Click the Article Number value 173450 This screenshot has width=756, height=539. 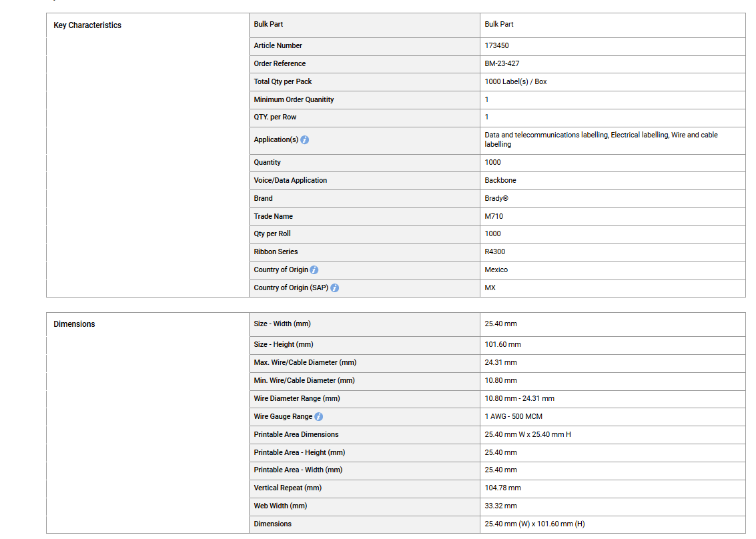click(496, 45)
